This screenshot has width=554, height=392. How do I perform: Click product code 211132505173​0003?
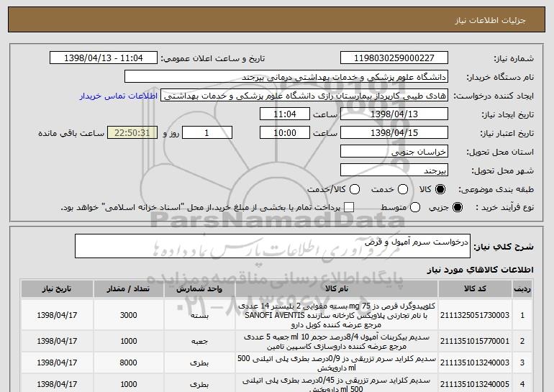[475, 315]
